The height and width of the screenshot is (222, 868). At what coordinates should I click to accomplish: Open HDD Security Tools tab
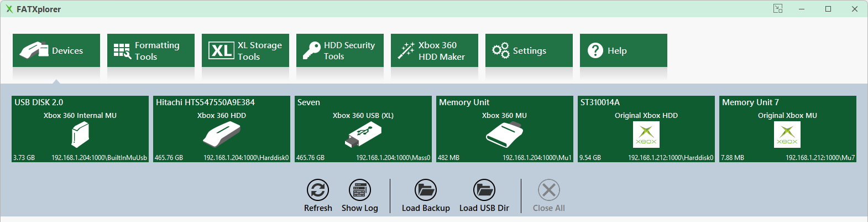point(340,50)
